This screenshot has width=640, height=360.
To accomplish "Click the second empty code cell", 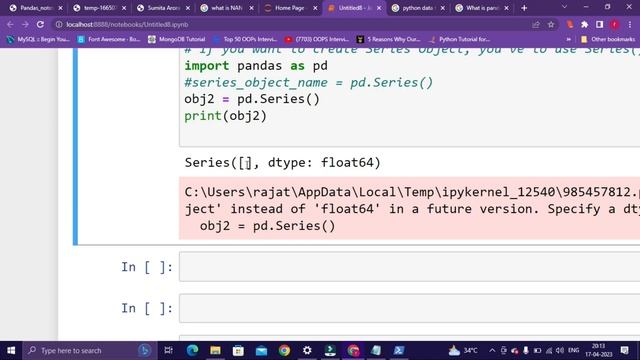I will click(x=409, y=308).
